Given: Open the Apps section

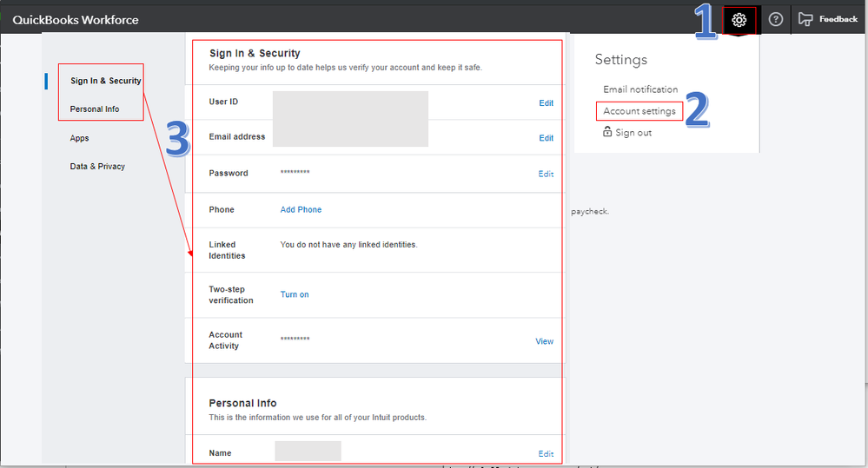Looking at the screenshot, I should [80, 138].
